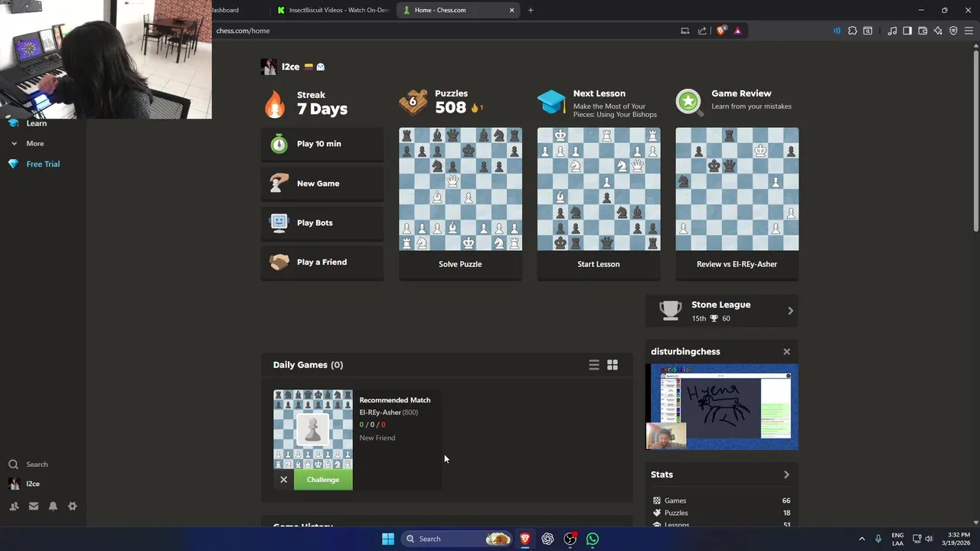
Task: Click the share page icon in address bar
Action: [x=702, y=31]
